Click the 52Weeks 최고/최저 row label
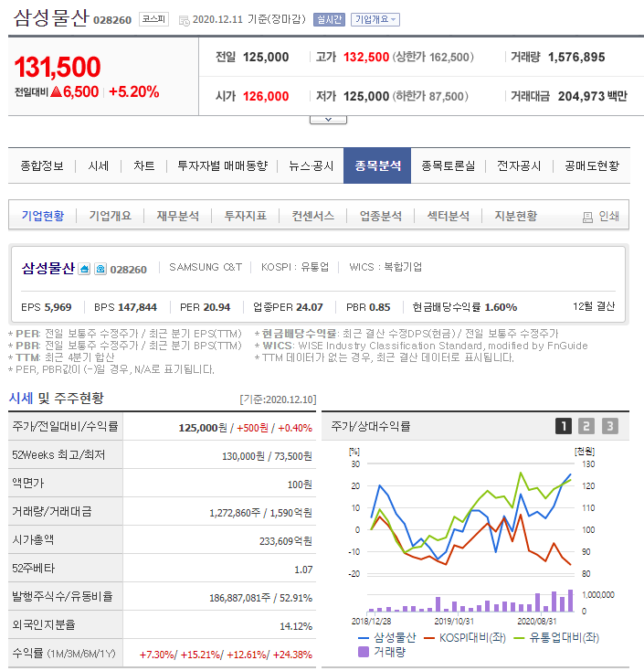This screenshot has width=644, height=671. pos(58,455)
